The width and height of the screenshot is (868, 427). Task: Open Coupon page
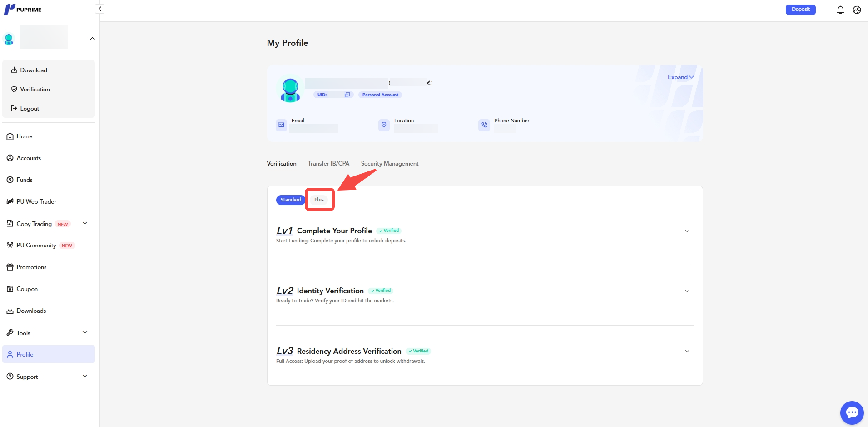click(49, 289)
